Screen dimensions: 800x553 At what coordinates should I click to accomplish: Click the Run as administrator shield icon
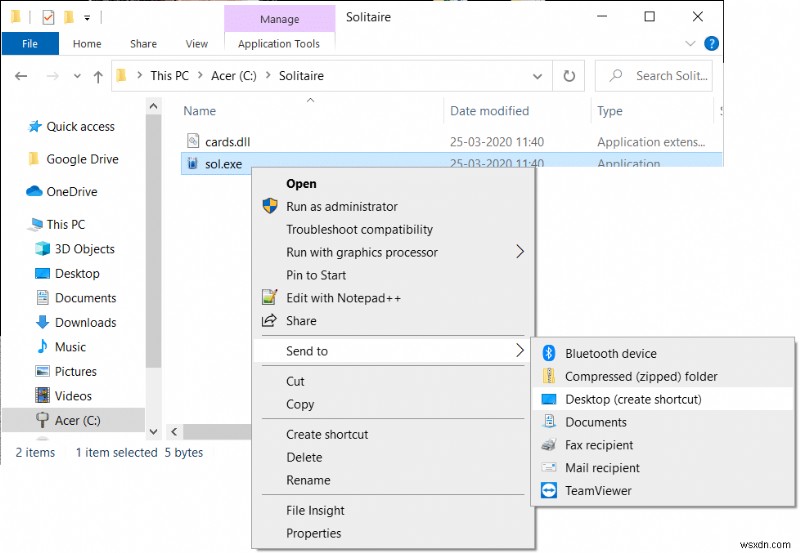pos(270,206)
